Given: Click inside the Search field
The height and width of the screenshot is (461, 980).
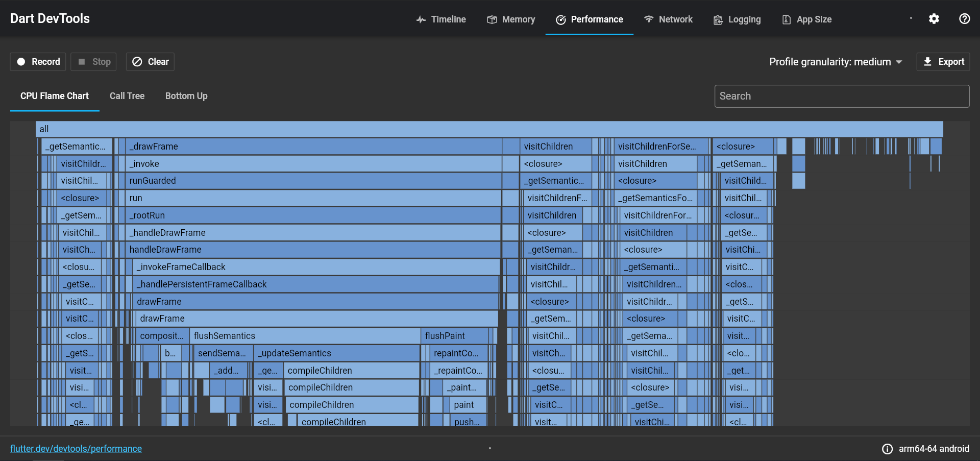Looking at the screenshot, I should [841, 96].
